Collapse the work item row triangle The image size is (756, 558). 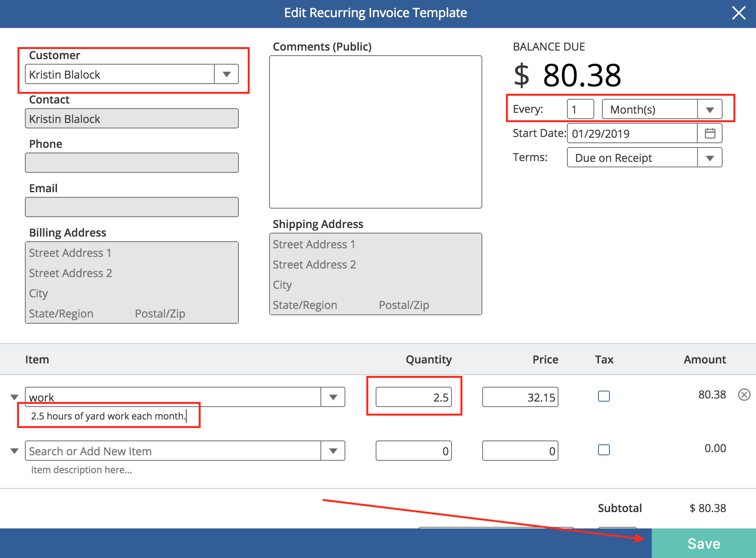tap(14, 397)
